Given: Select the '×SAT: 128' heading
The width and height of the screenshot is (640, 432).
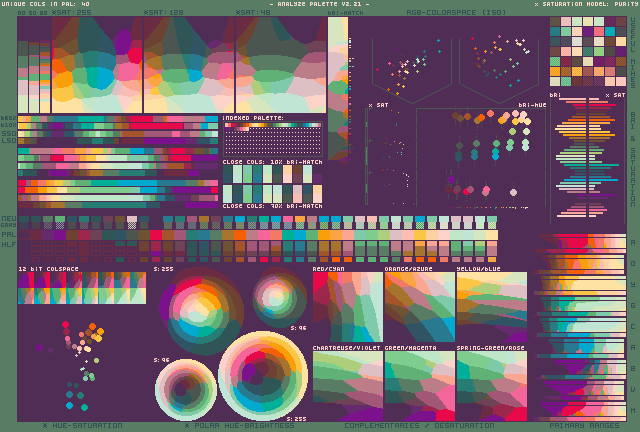Looking at the screenshot, I should (x=163, y=13).
